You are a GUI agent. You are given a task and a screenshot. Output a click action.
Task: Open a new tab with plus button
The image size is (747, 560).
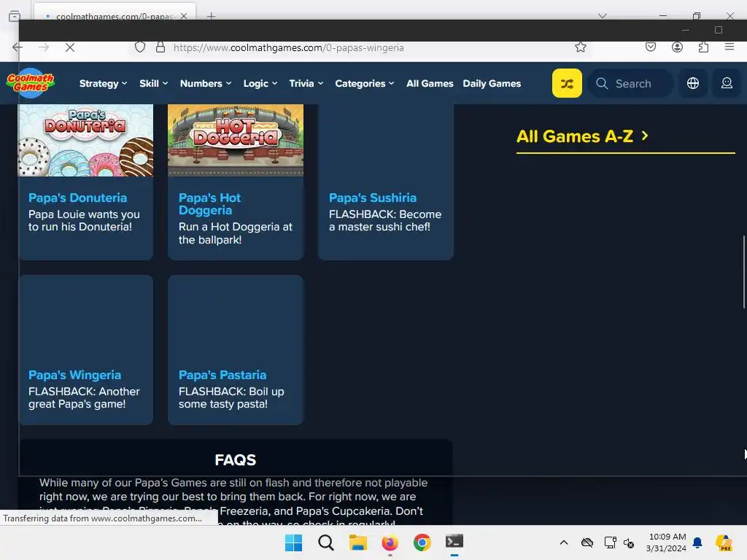tap(211, 16)
